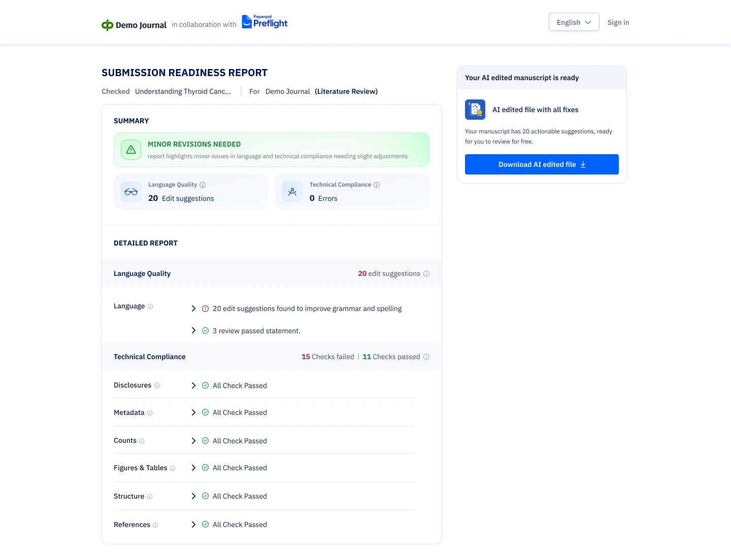Screen dimensions: 731x560
Task: Click the info icon next to Checks passed
Action: 426,357
